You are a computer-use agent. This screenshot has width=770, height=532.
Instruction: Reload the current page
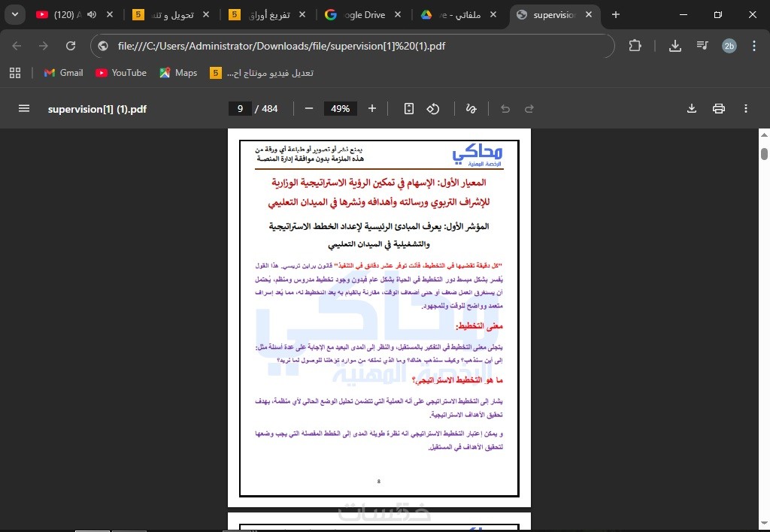tap(71, 46)
